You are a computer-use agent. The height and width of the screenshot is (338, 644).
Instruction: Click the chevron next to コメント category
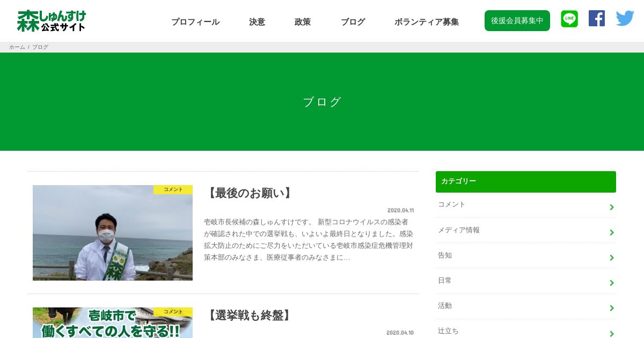[612, 207]
